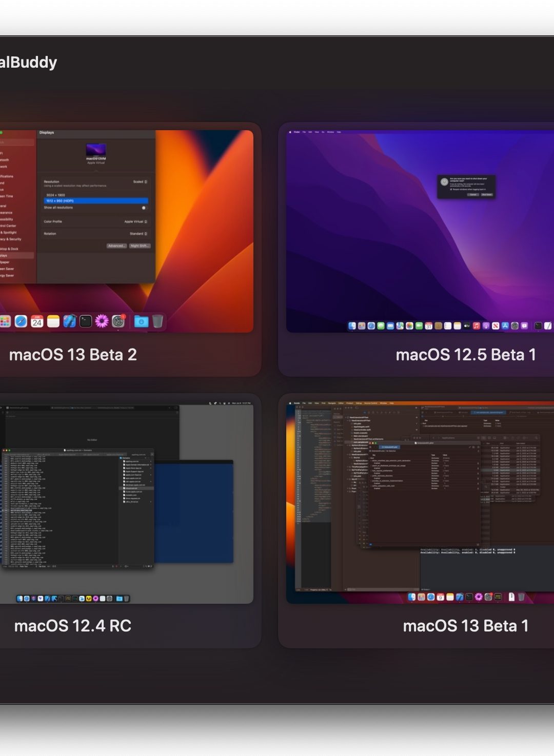This screenshot has width=554, height=756.
Task: Uncheck Reopen windows when logging back in
Action: [x=451, y=189]
